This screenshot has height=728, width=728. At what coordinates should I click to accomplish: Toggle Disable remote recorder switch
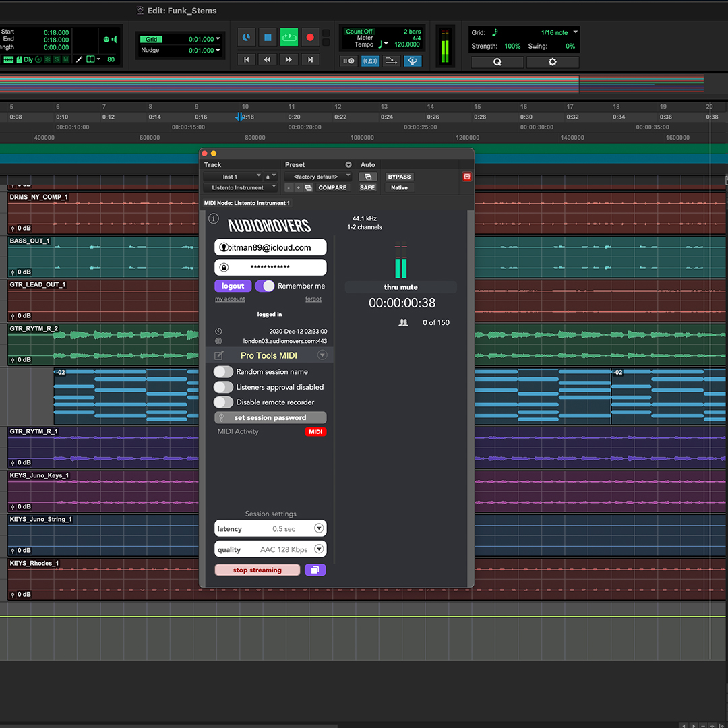(x=223, y=402)
